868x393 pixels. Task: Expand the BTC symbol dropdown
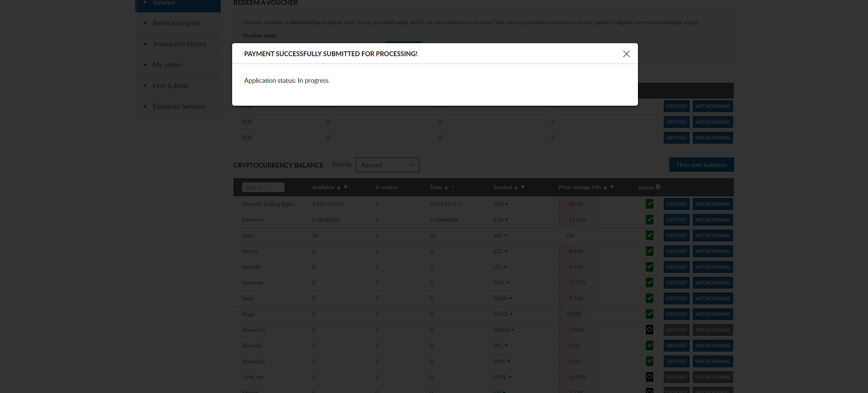(x=501, y=252)
